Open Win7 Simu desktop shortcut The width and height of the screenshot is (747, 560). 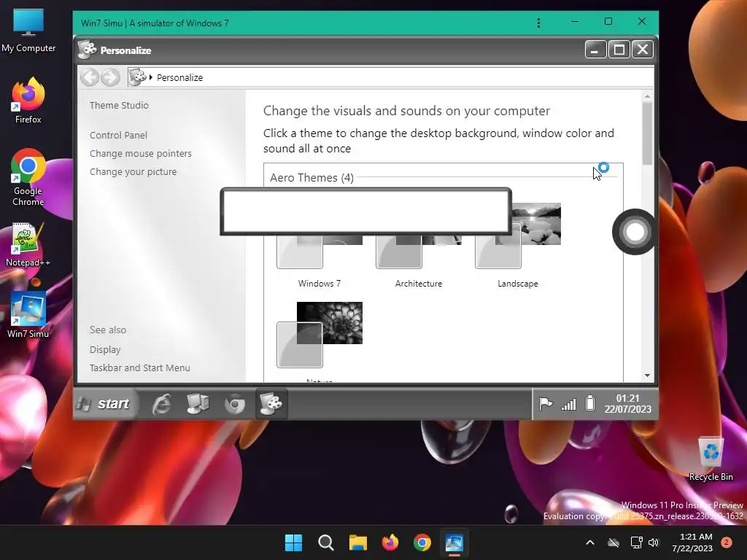coord(28,315)
